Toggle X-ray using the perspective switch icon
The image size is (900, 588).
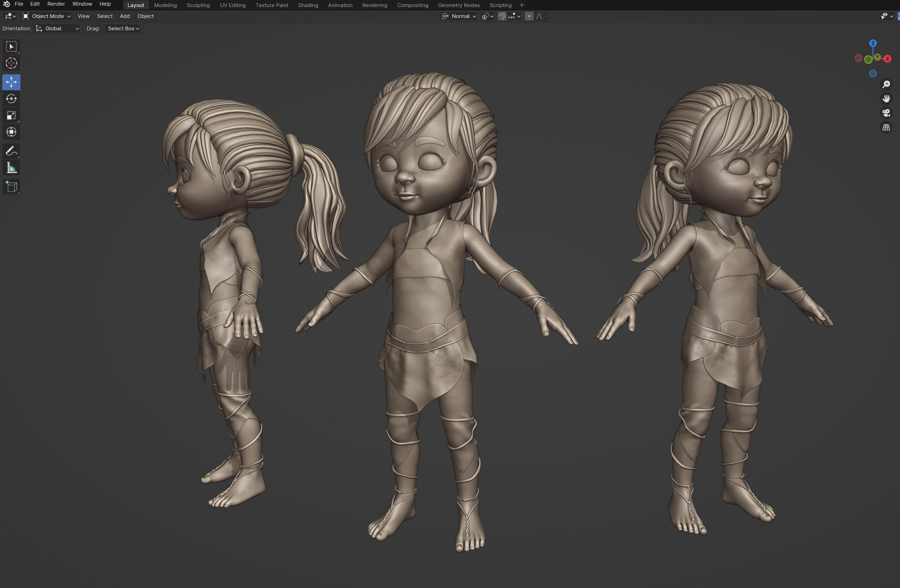coord(887,127)
